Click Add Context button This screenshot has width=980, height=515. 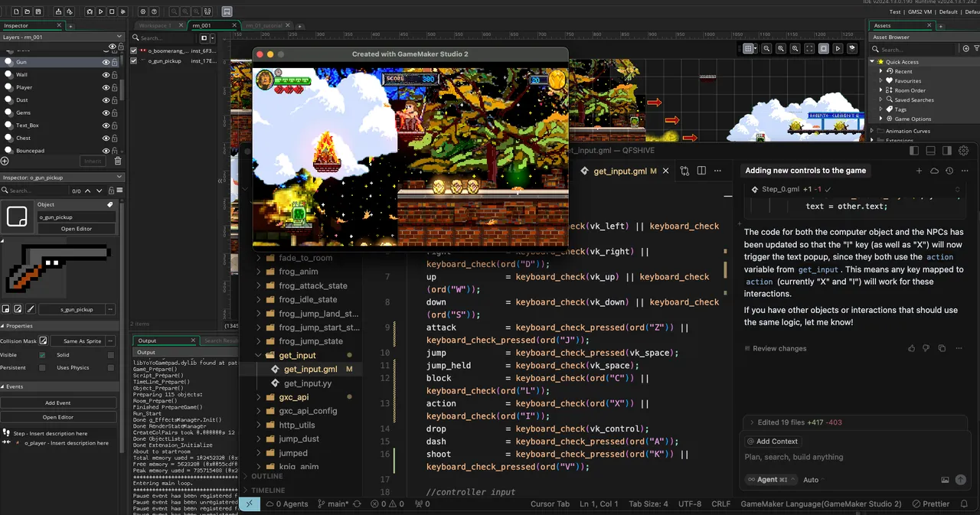(772, 441)
